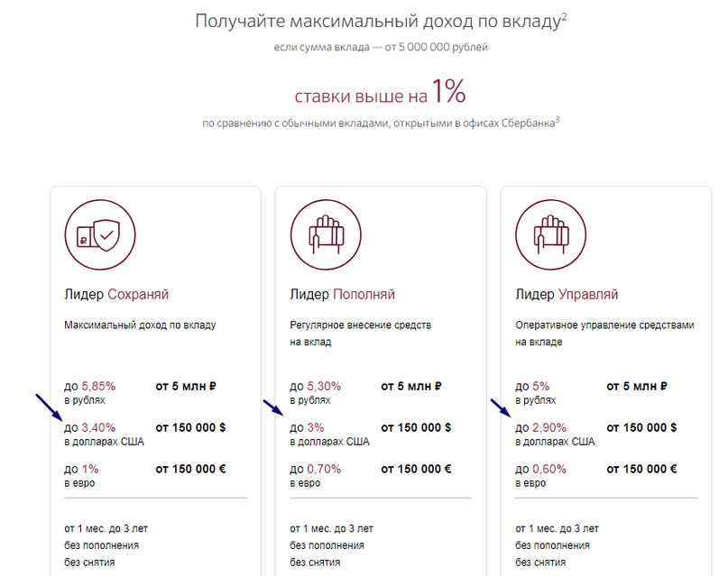Select the 0,60% euro rate in Управляй

549,469
